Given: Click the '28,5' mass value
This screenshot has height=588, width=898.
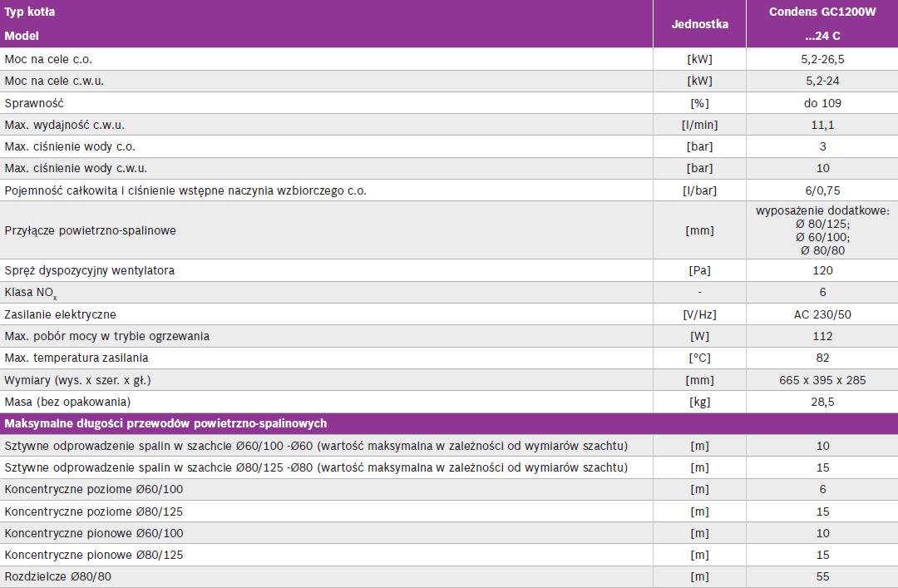Looking at the screenshot, I should (822, 402).
